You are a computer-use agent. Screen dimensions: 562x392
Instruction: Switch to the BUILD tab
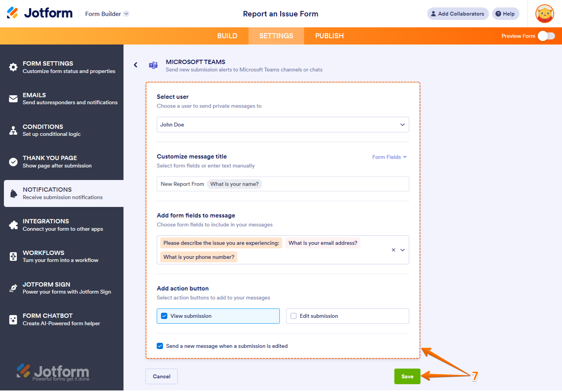click(227, 36)
